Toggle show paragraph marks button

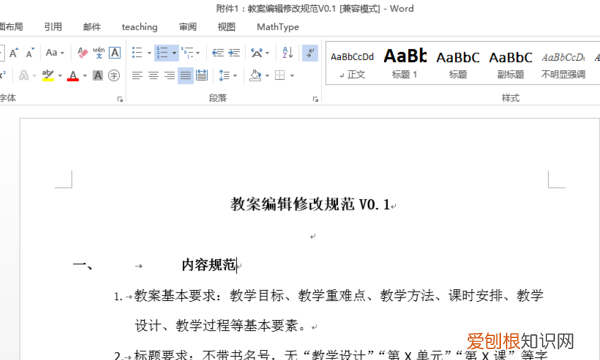click(x=310, y=53)
